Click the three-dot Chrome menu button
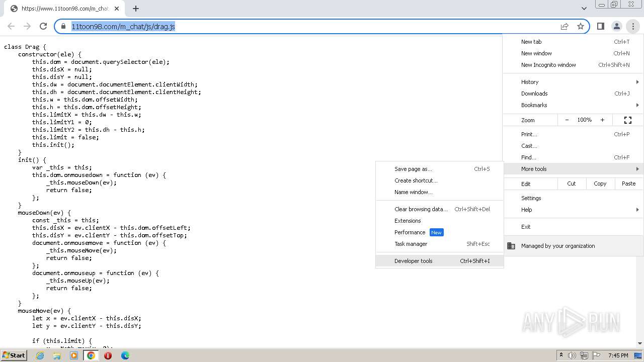Image resolution: width=644 pixels, height=362 pixels. 633,26
